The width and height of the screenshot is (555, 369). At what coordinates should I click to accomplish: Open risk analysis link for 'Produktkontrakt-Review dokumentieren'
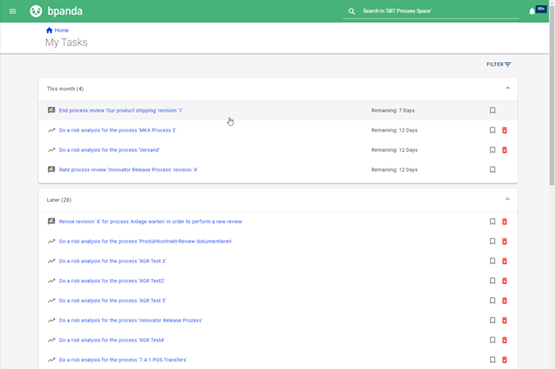click(x=145, y=241)
